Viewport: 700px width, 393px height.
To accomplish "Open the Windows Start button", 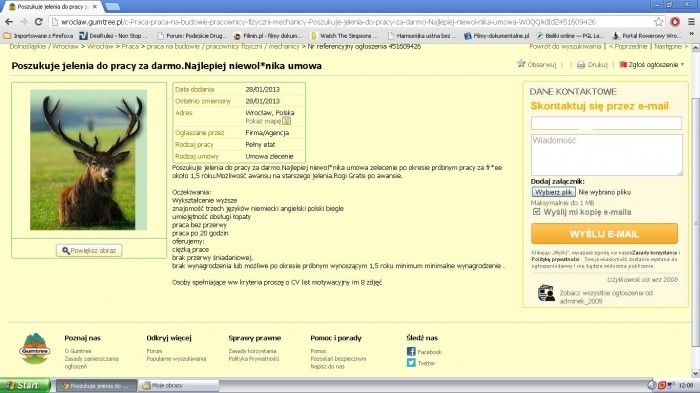I will point(25,385).
